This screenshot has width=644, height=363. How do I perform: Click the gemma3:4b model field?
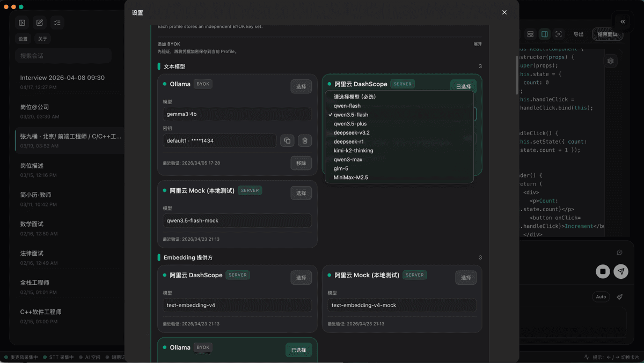pyautogui.click(x=237, y=114)
